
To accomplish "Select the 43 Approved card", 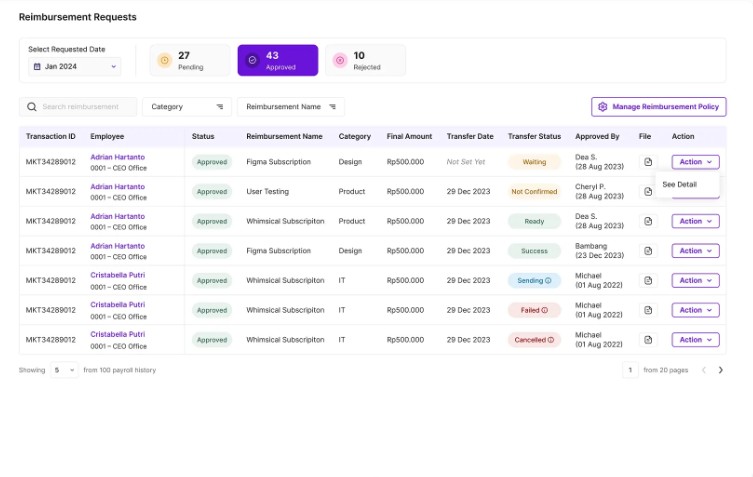I will point(278,60).
